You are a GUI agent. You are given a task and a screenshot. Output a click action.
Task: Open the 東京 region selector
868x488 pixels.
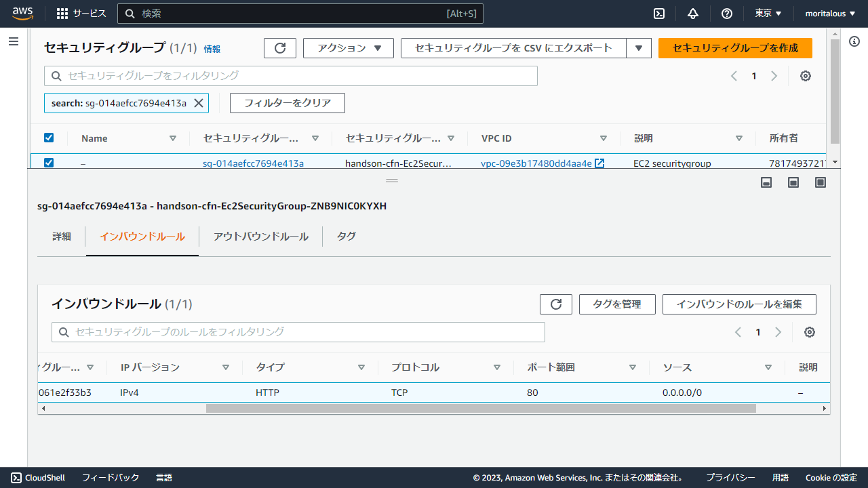click(x=768, y=14)
